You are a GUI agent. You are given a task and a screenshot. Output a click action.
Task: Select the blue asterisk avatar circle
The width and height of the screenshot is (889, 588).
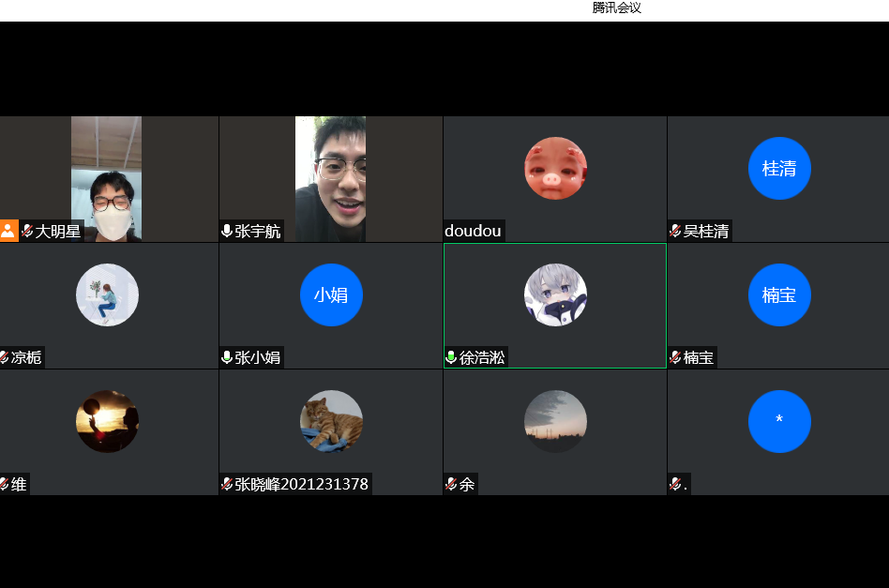[x=779, y=421]
